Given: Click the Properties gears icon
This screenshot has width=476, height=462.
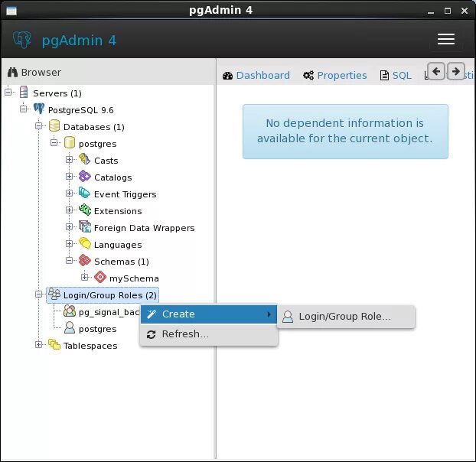Looking at the screenshot, I should [x=308, y=75].
